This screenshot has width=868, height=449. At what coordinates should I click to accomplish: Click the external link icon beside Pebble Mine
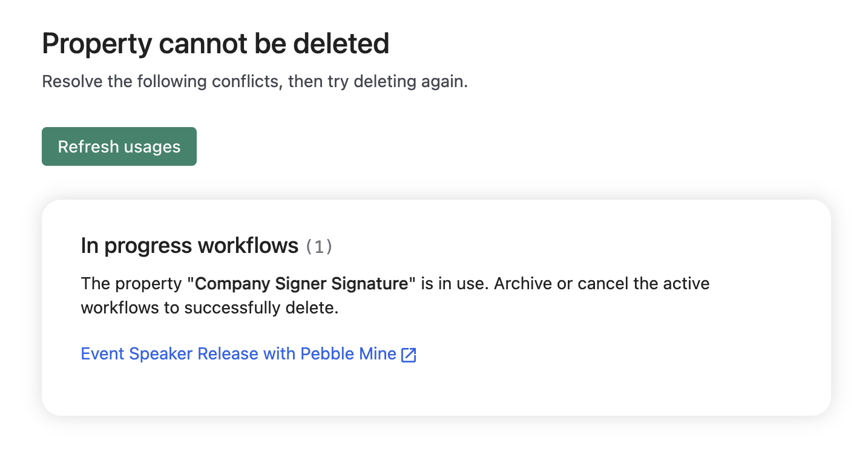click(409, 355)
